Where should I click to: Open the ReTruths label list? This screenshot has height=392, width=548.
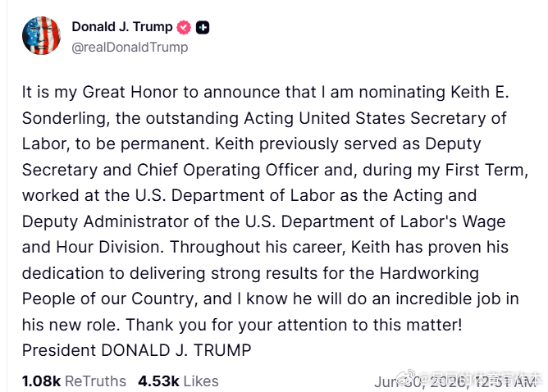(x=95, y=381)
